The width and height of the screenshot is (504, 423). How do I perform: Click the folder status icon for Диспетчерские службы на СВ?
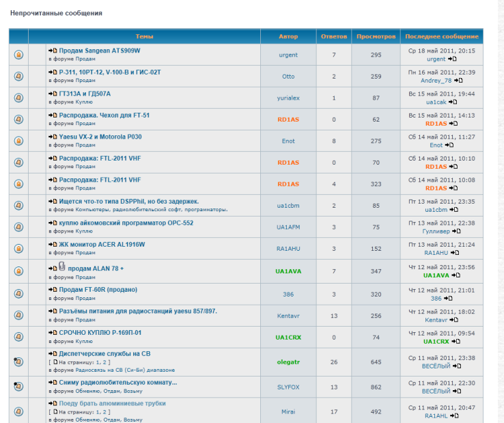(18, 361)
